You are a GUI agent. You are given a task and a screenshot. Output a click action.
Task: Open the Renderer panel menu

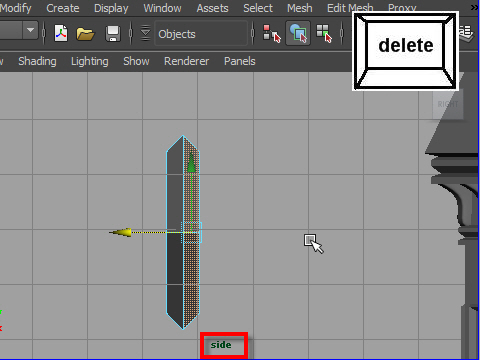(186, 61)
